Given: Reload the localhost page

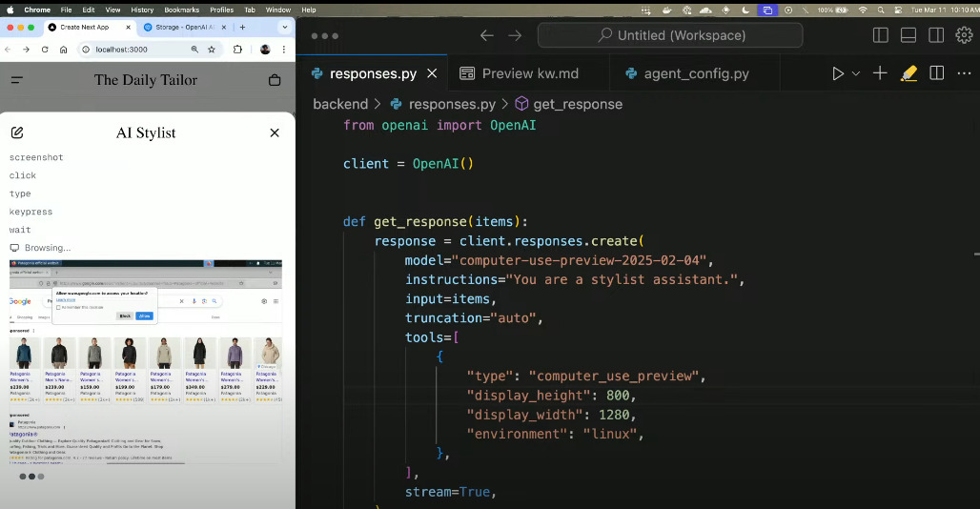Looking at the screenshot, I should coord(45,50).
